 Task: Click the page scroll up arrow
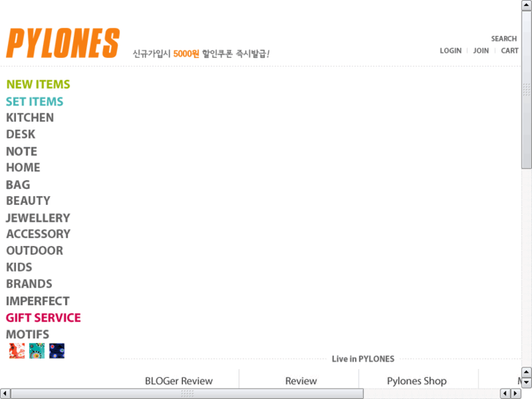click(527, 4)
